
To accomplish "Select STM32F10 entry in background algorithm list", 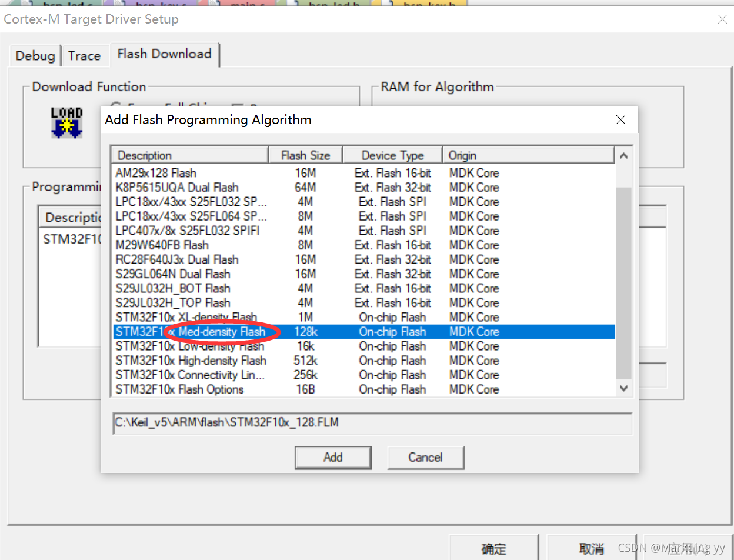I will [x=72, y=240].
